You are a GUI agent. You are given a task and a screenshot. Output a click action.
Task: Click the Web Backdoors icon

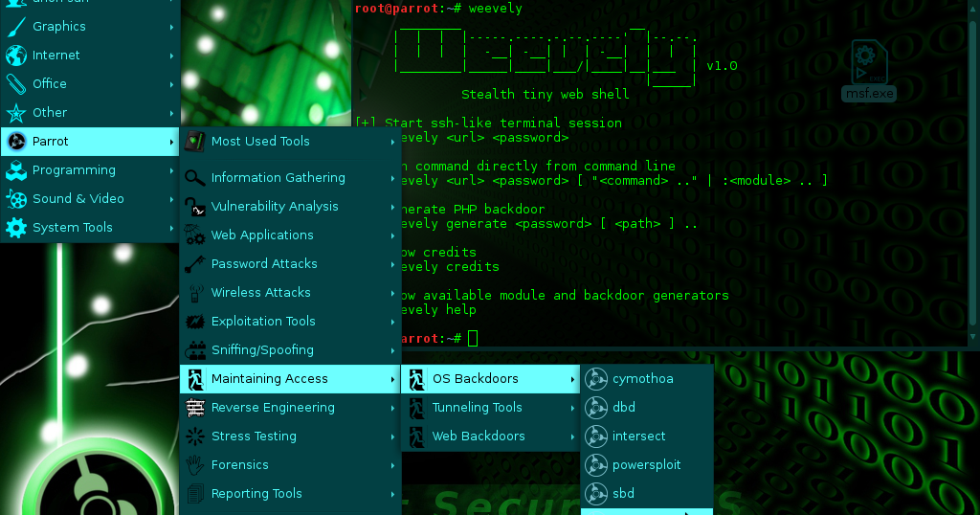coord(416,437)
